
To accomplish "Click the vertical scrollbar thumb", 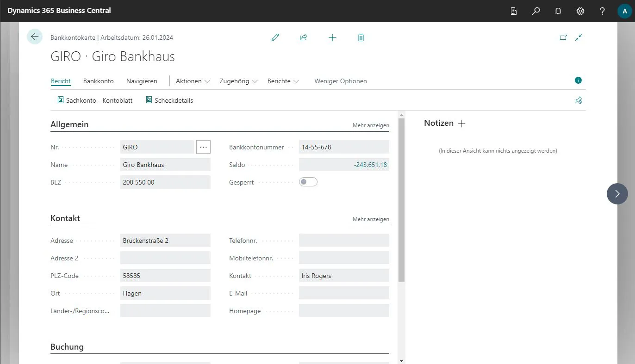I will pos(401,200).
